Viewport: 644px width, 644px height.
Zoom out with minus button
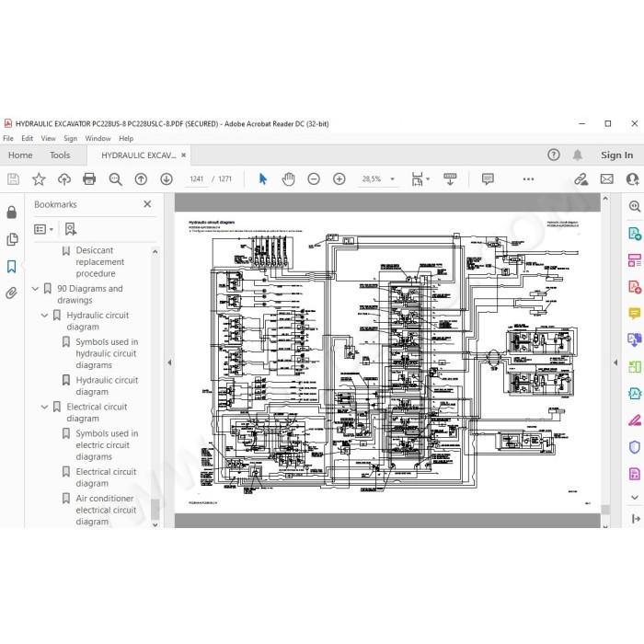pos(314,179)
